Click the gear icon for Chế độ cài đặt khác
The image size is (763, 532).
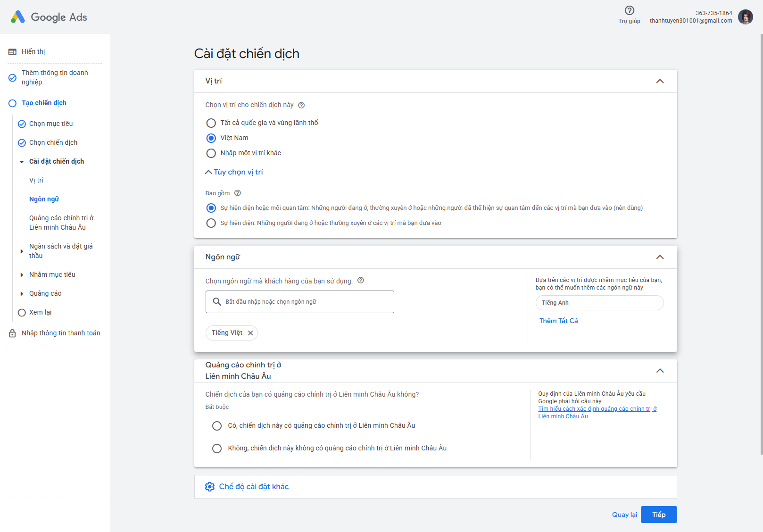(x=210, y=487)
